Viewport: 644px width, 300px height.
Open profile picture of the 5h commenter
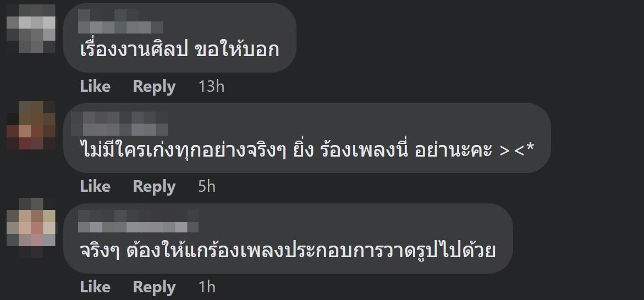[31, 125]
